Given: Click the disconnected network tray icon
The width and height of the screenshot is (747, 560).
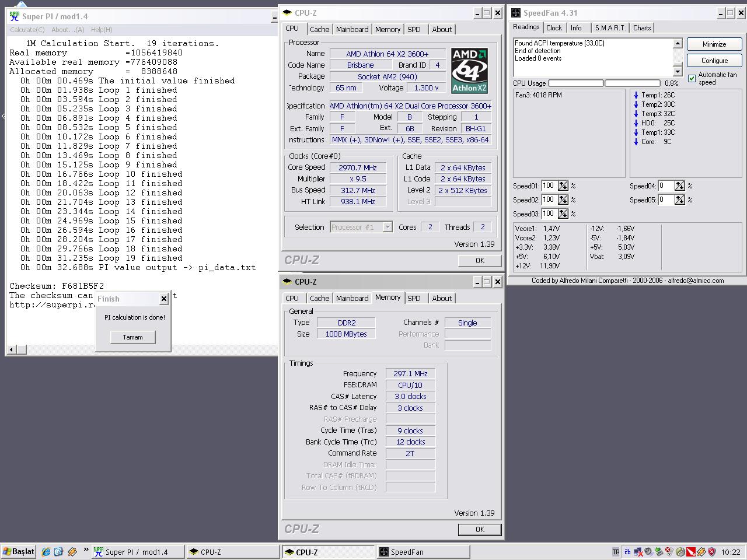Looking at the screenshot, I should (638, 552).
